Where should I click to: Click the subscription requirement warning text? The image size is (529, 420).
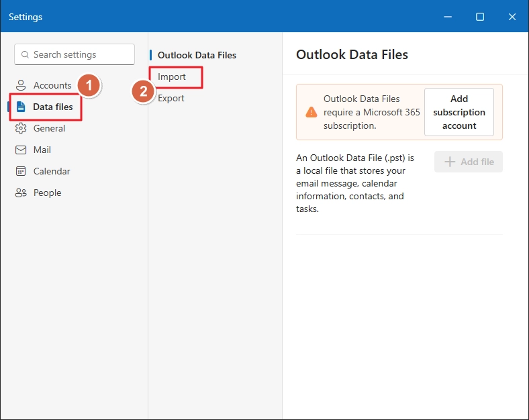(371, 112)
